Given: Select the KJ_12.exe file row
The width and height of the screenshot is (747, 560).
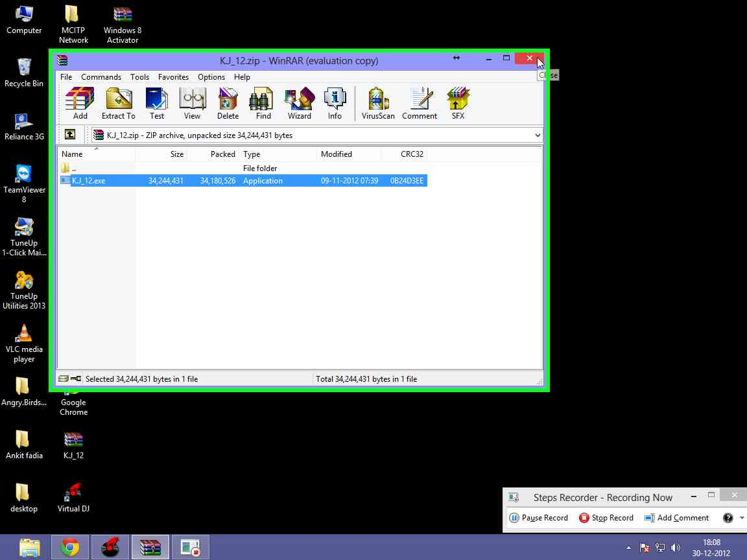Looking at the screenshot, I should pos(243,180).
